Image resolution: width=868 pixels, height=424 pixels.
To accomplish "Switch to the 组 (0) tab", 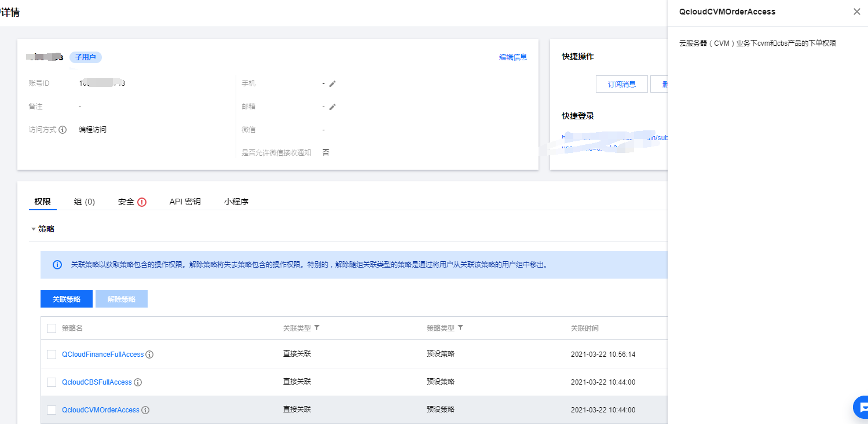I will click(x=85, y=202).
